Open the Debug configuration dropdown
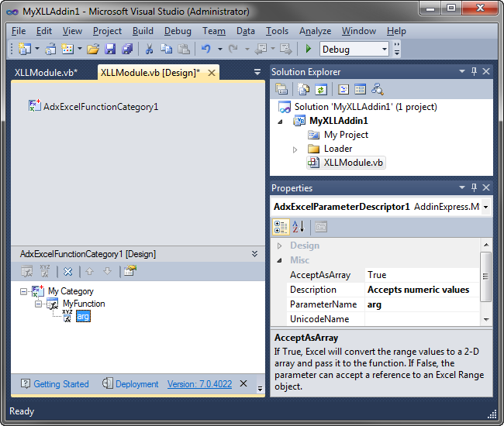 coord(385,49)
